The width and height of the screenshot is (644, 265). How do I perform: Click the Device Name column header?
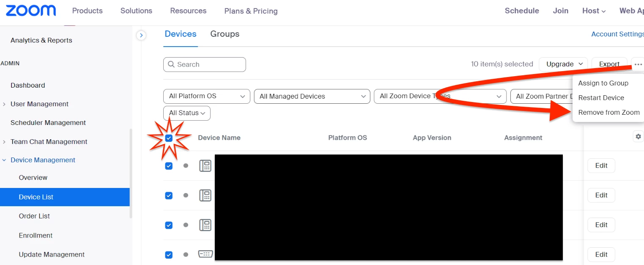pyautogui.click(x=219, y=138)
